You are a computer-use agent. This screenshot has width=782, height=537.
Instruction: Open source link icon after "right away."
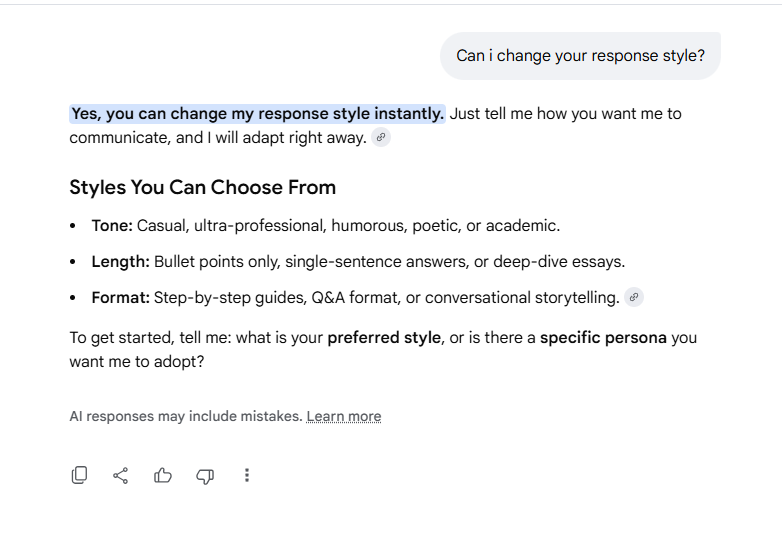[381, 137]
